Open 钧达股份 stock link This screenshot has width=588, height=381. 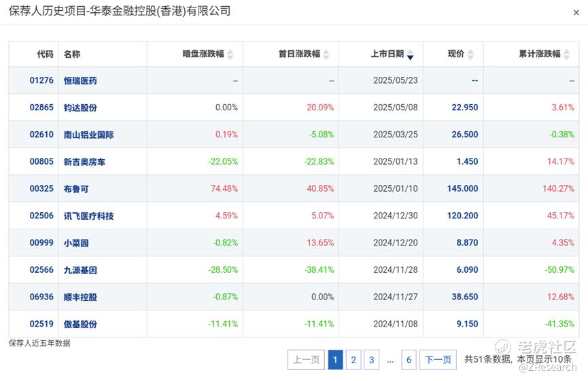(x=80, y=107)
